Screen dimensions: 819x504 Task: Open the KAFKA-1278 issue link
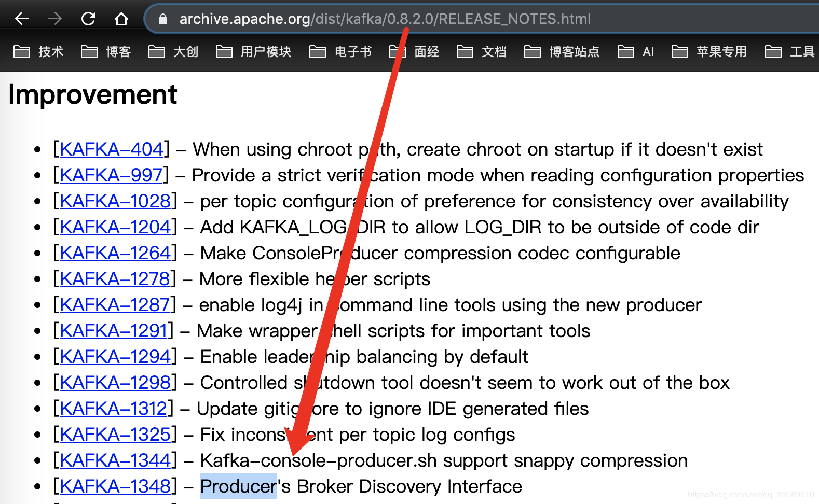pos(115,279)
